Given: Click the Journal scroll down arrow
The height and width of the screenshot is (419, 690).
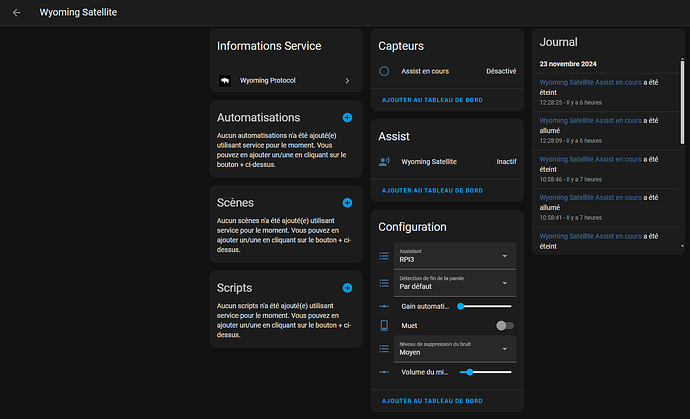Looking at the screenshot, I should [x=683, y=246].
